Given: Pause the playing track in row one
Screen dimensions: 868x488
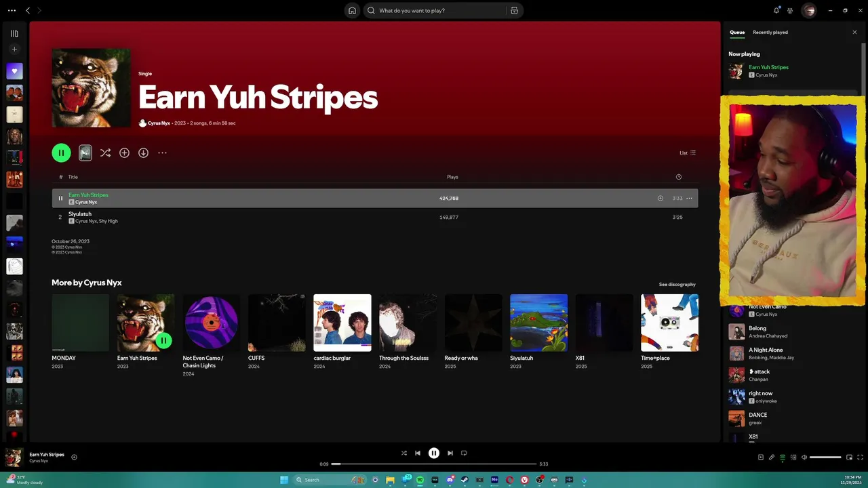Looking at the screenshot, I should click(x=60, y=198).
